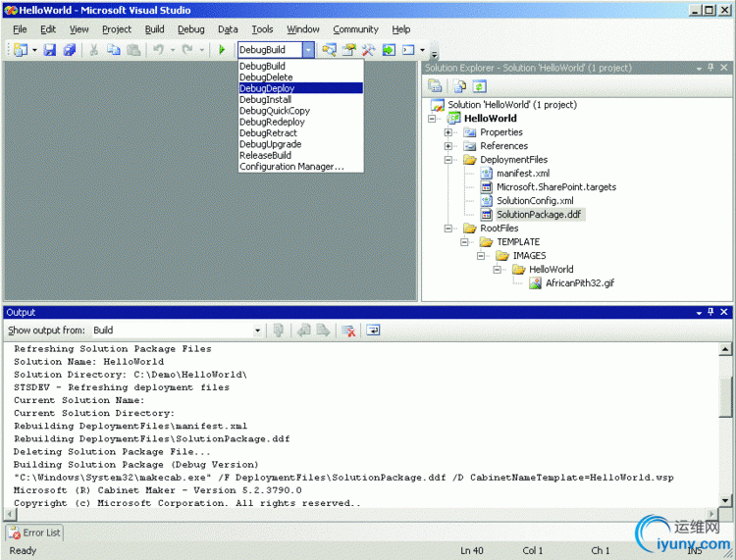Click the New Project toolbar icon
This screenshot has height=560, width=736.
coord(21,49)
